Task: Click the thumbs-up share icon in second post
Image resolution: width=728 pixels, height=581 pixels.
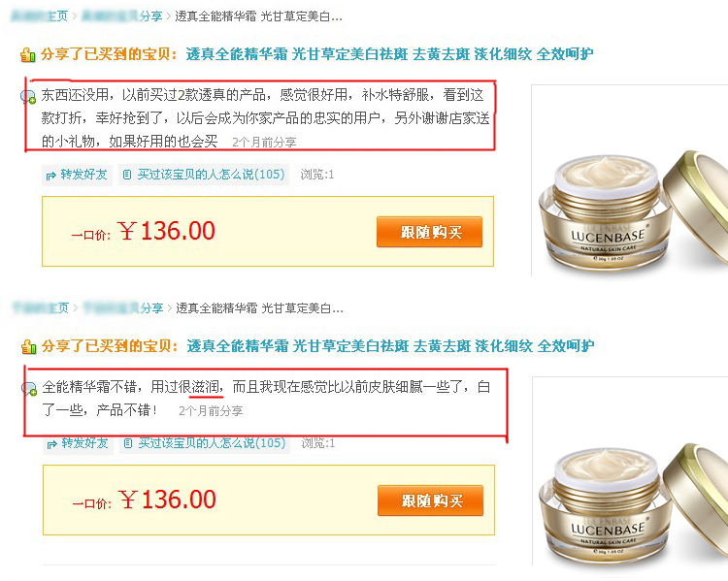Action: (x=29, y=346)
